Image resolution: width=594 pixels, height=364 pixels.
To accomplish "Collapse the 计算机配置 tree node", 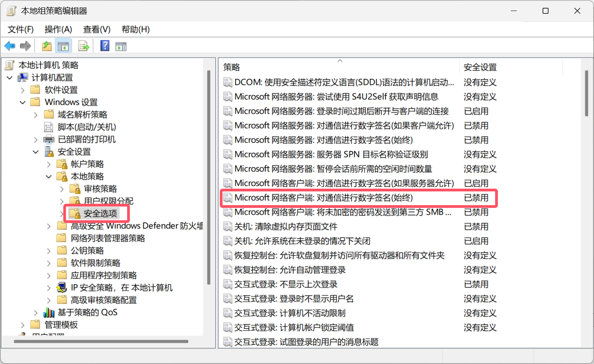I will click(10, 78).
